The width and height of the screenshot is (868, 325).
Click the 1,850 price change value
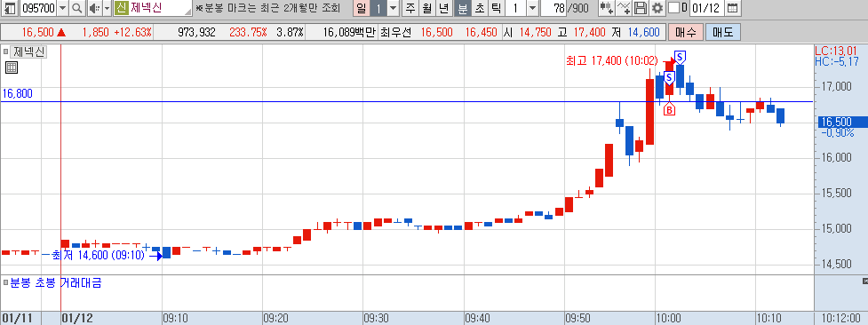click(95, 32)
